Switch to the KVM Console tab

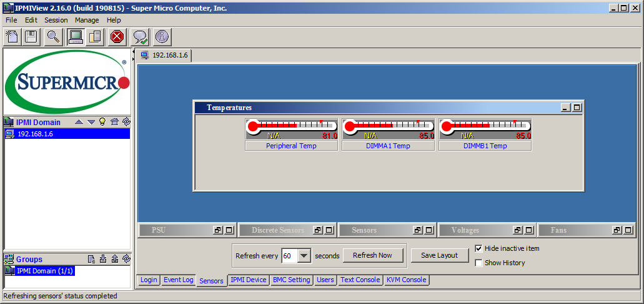point(406,280)
